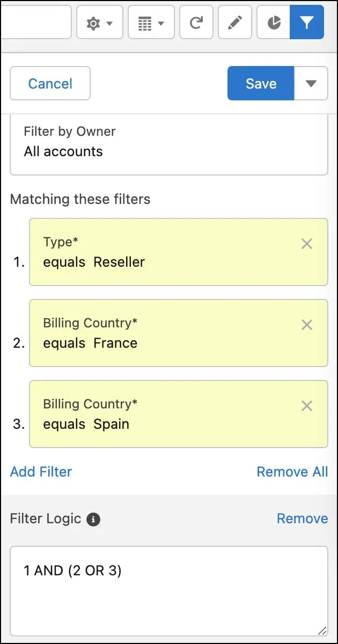338x644 pixels.
Task: Open the Filter by Owner All accounts selector
Action: click(169, 144)
